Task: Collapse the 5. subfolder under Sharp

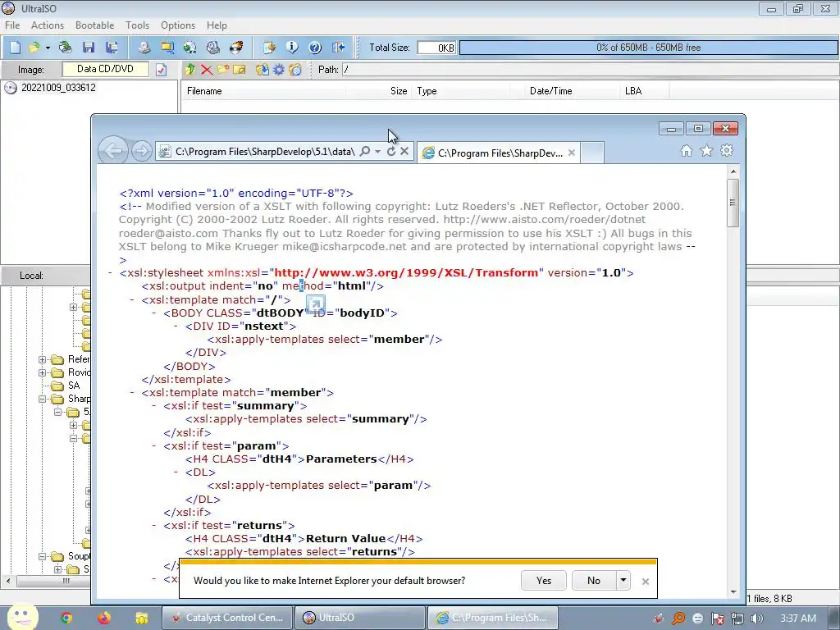Action: (x=58, y=412)
